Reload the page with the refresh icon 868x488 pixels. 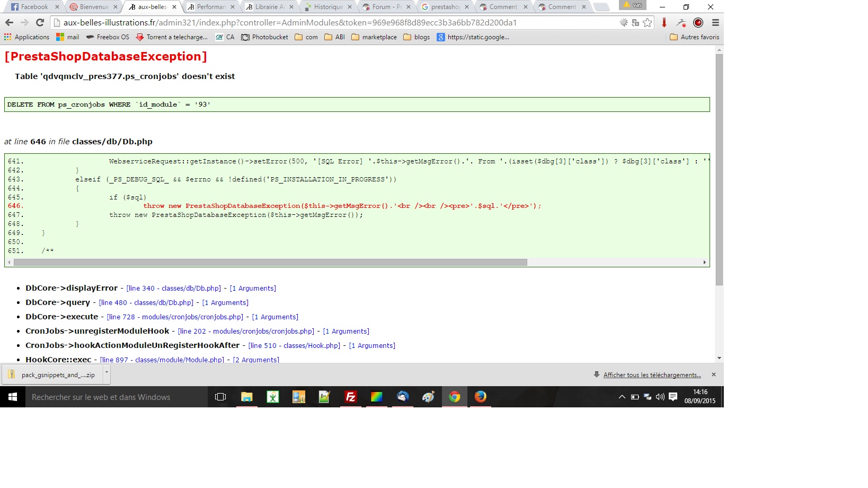pos(40,22)
